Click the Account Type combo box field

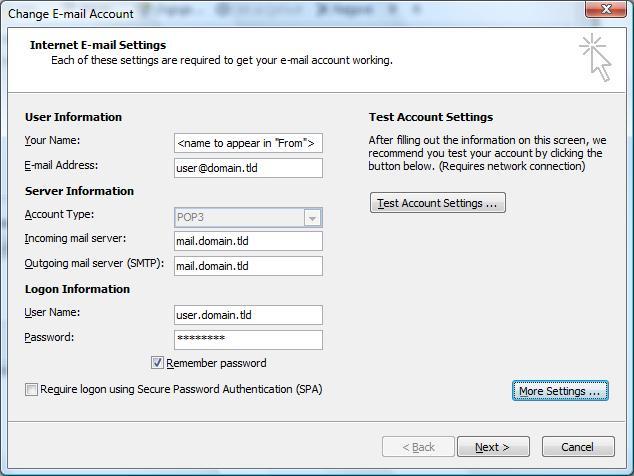(x=248, y=218)
